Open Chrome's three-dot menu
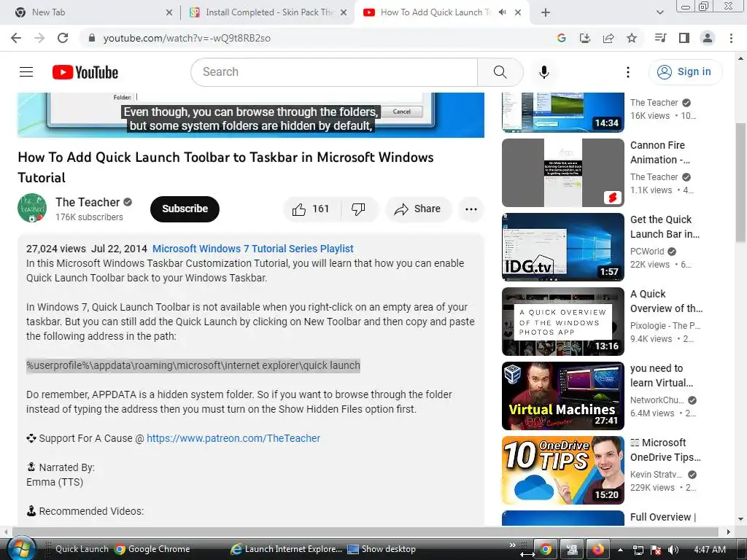This screenshot has width=747, height=560. tap(731, 38)
